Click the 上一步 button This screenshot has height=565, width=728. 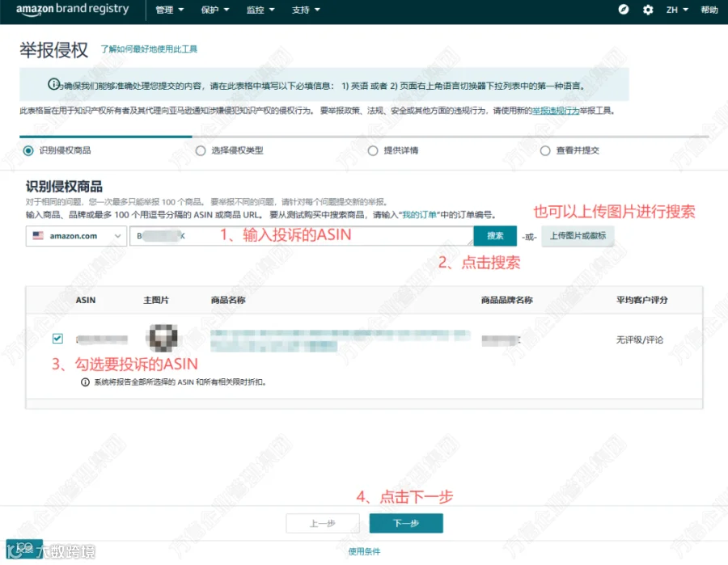(x=323, y=523)
